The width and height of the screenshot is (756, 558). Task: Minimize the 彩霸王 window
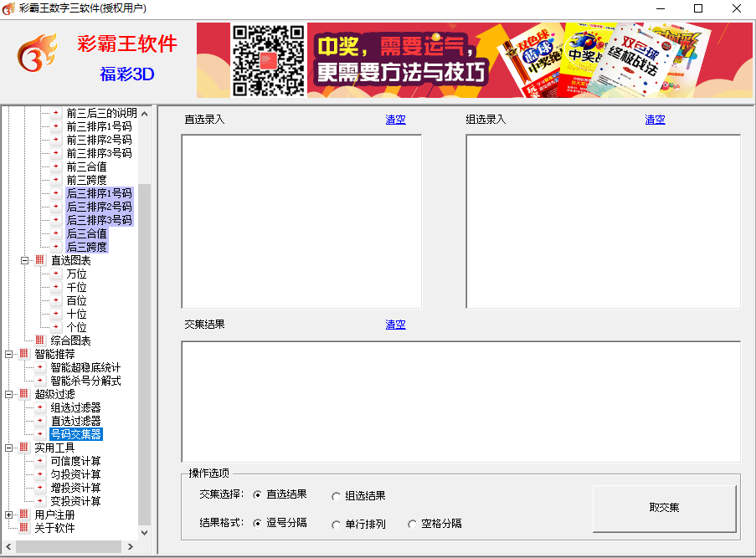pyautogui.click(x=661, y=8)
